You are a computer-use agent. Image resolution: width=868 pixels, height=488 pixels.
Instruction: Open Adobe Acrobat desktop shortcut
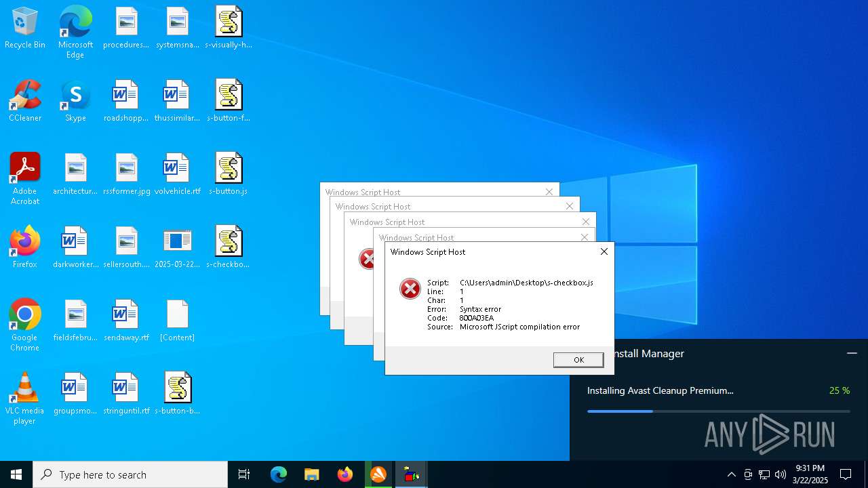[25, 179]
